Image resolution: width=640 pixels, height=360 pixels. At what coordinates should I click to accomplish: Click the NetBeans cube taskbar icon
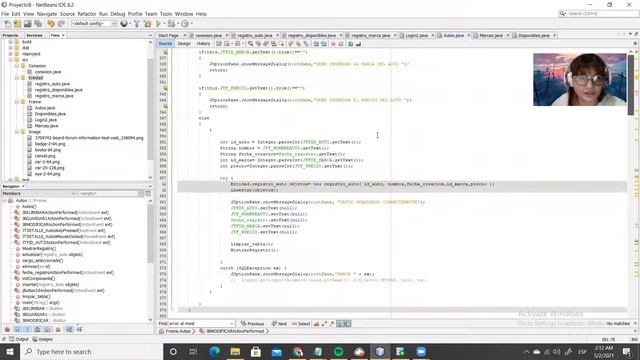380,351
